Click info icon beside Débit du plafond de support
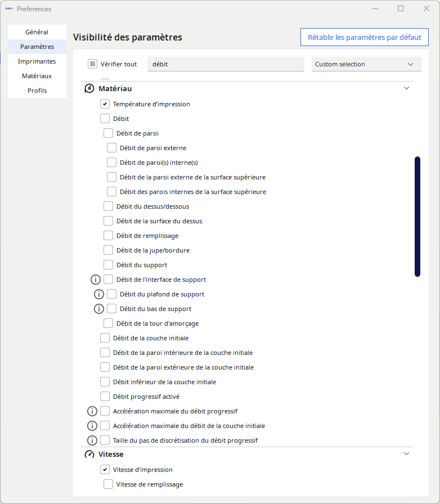 (99, 294)
